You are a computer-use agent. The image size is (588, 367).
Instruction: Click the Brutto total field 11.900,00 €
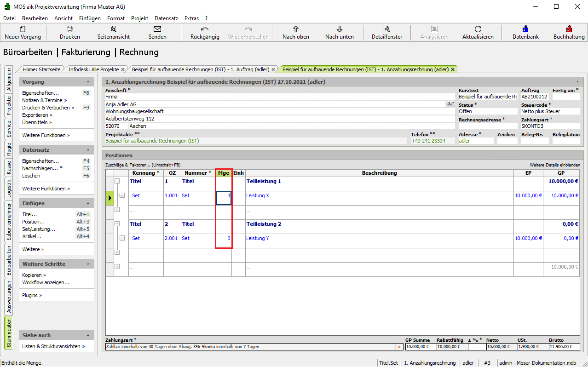565,347
